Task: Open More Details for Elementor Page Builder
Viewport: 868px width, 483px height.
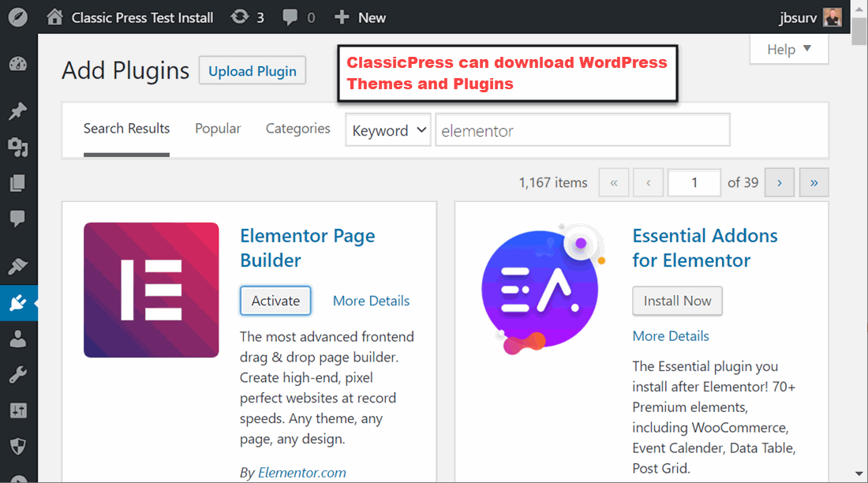Action: pos(371,301)
